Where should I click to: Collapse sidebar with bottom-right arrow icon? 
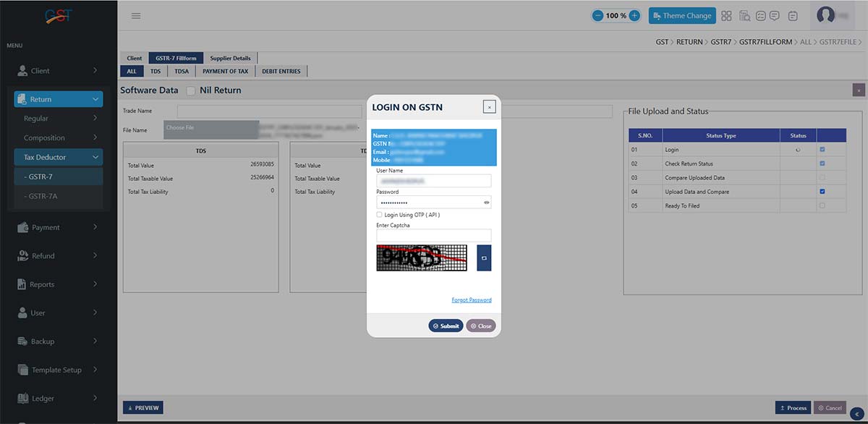click(857, 413)
